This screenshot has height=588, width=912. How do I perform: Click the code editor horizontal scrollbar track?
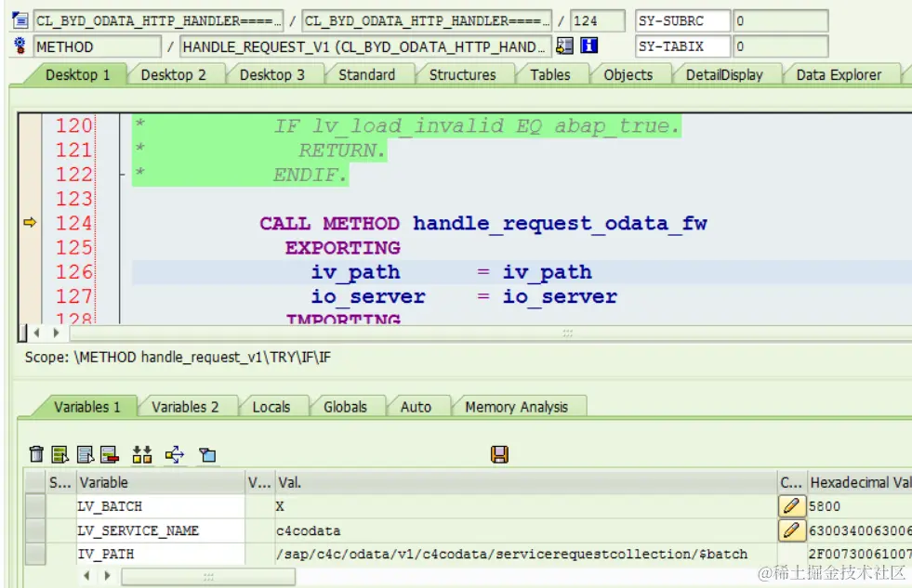[490, 333]
